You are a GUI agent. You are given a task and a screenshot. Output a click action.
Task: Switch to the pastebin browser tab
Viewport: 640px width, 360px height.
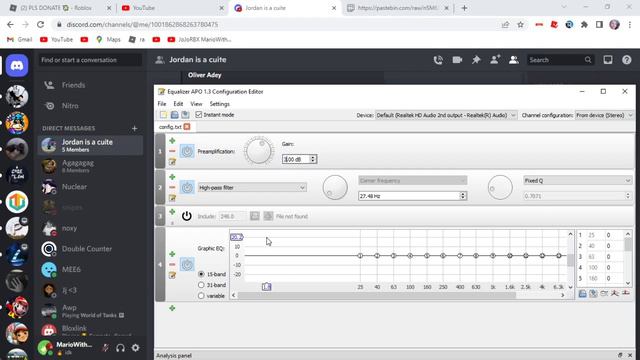click(x=398, y=8)
